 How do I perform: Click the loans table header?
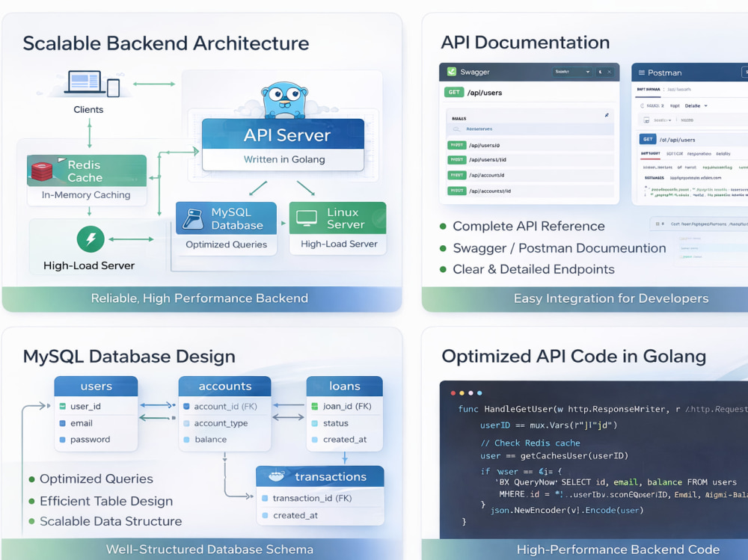coord(344,386)
